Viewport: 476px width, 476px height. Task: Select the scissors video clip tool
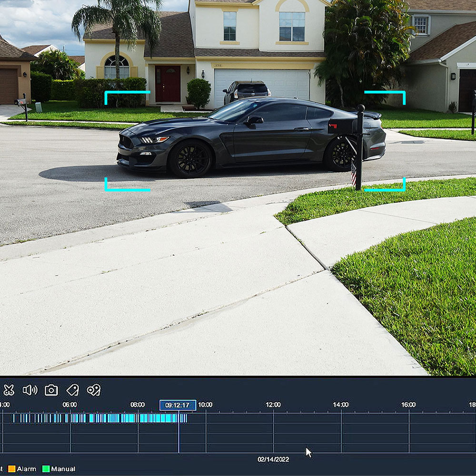point(9,390)
